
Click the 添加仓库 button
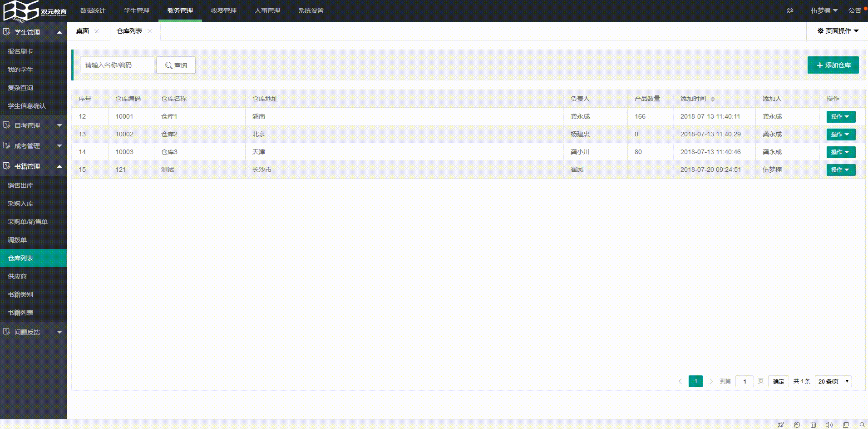833,65
